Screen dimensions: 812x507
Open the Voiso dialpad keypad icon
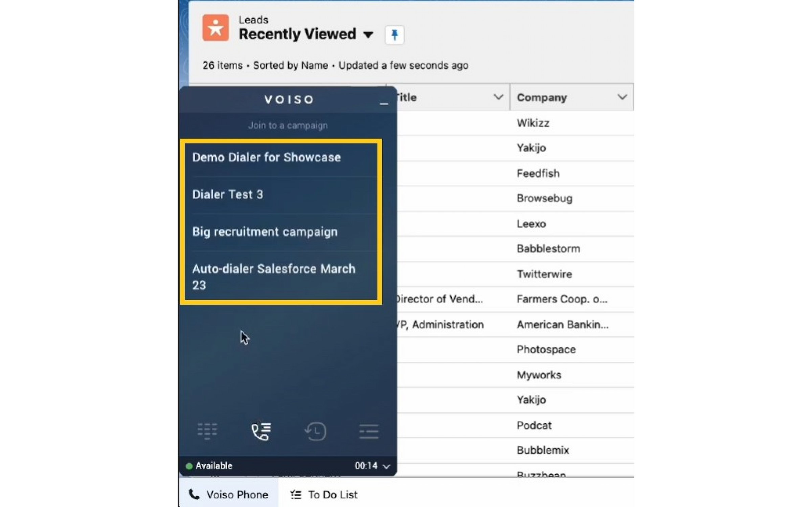click(207, 431)
